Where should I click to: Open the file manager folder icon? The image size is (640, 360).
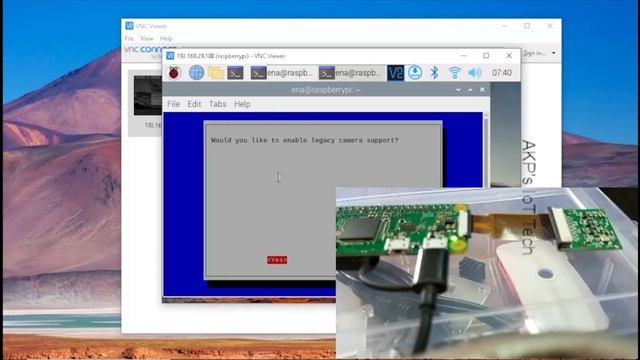point(216,73)
